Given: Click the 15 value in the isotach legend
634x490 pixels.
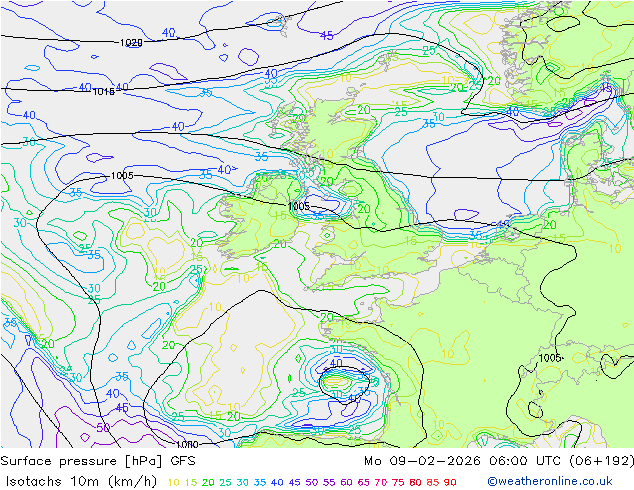Looking at the screenshot, I should [191, 482].
